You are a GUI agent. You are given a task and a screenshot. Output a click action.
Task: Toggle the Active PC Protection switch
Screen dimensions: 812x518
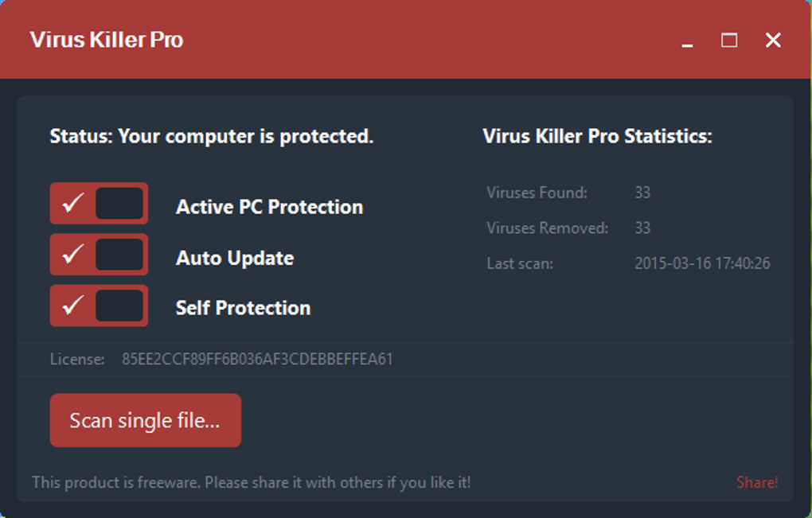tap(99, 204)
